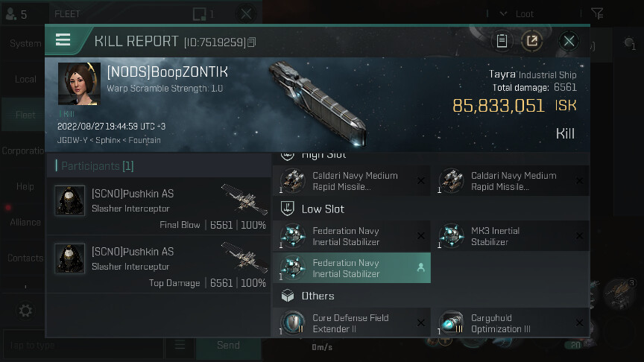Viewport: 644px width, 362px height.
Task: Click the Low Slot shield icon
Action: click(x=287, y=209)
